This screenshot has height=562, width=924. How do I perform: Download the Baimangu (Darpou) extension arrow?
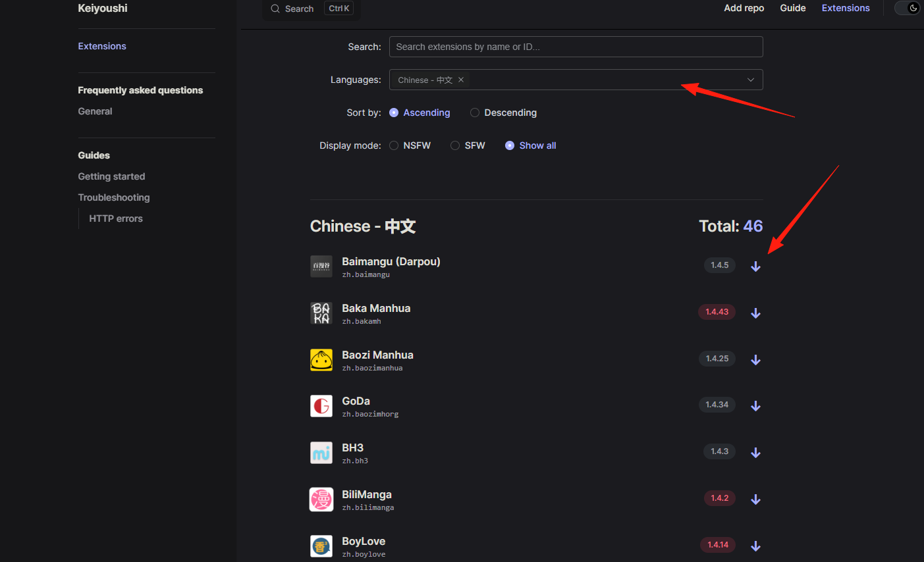[x=755, y=267]
